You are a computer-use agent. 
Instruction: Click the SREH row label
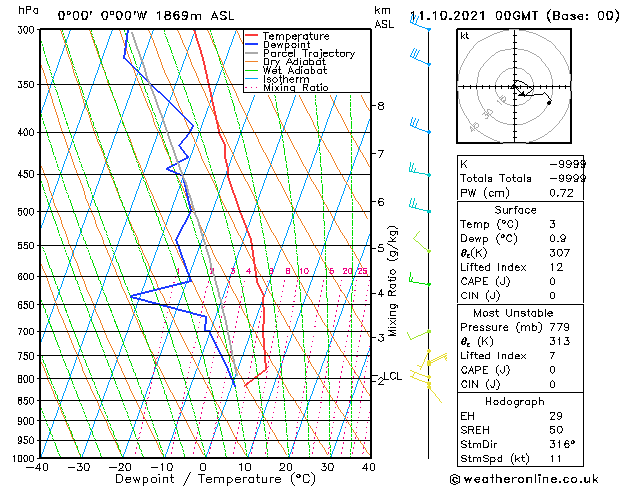[x=475, y=430]
